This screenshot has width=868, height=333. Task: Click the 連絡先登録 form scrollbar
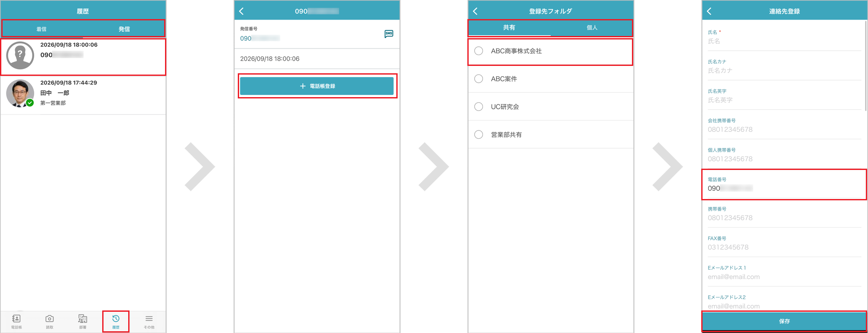[866, 65]
